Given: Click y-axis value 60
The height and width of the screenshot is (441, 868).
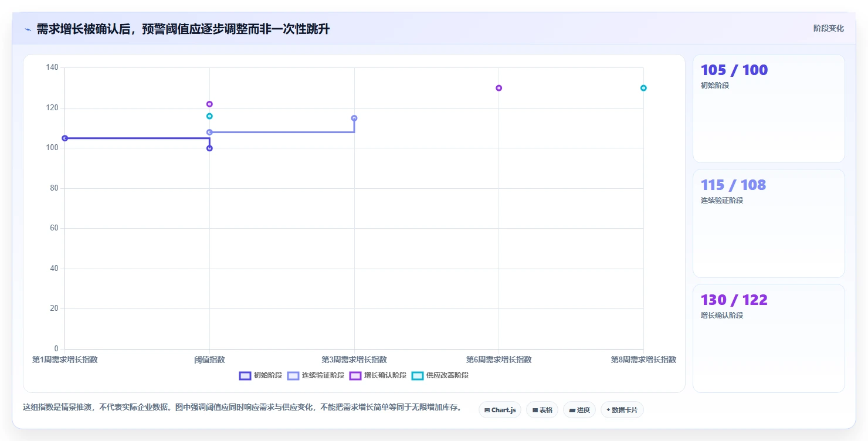Looking at the screenshot, I should (54, 228).
